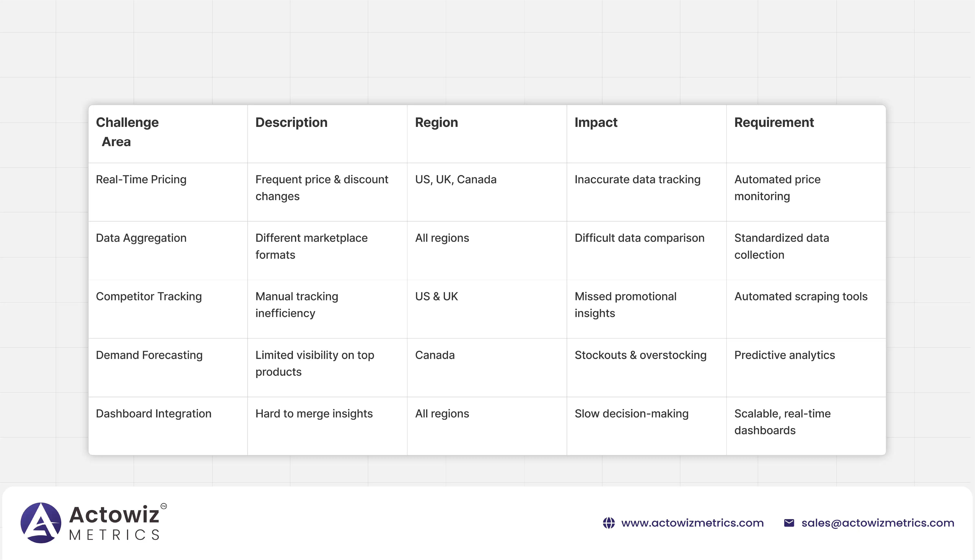Click sales@actowizmetrics.com email link
The image size is (975, 560).
click(878, 523)
